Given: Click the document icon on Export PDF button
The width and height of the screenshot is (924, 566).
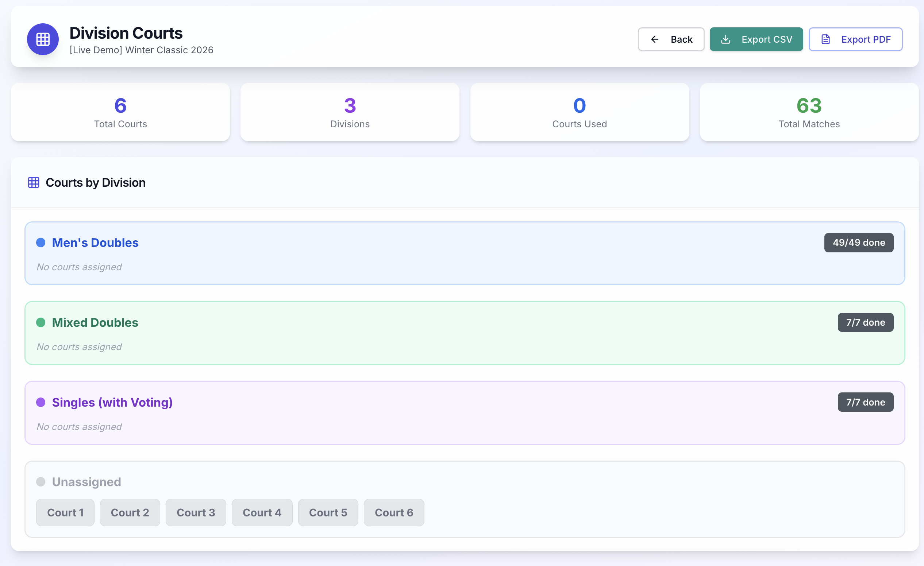Looking at the screenshot, I should click(x=825, y=39).
